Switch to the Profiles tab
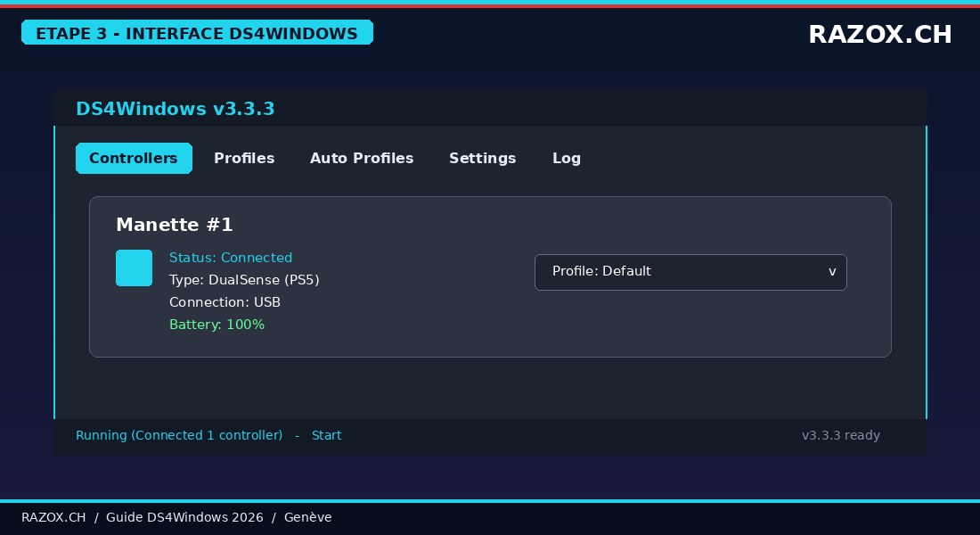Viewport: 980px width, 535px height. 244,159
